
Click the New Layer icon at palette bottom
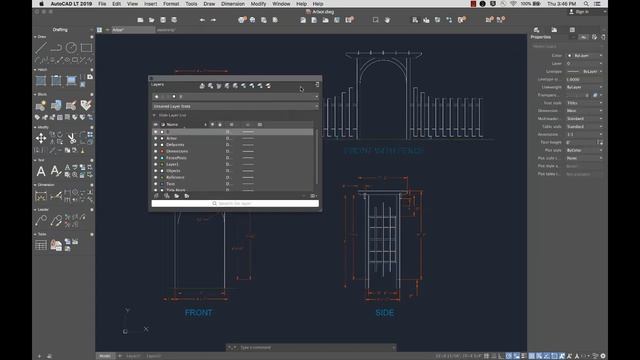click(156, 196)
